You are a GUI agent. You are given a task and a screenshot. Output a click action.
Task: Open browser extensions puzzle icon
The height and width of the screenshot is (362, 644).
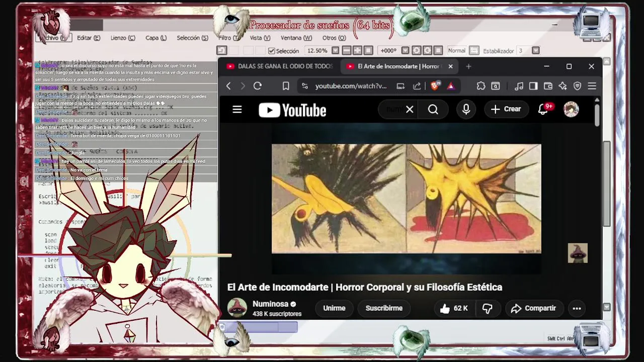coord(481,86)
